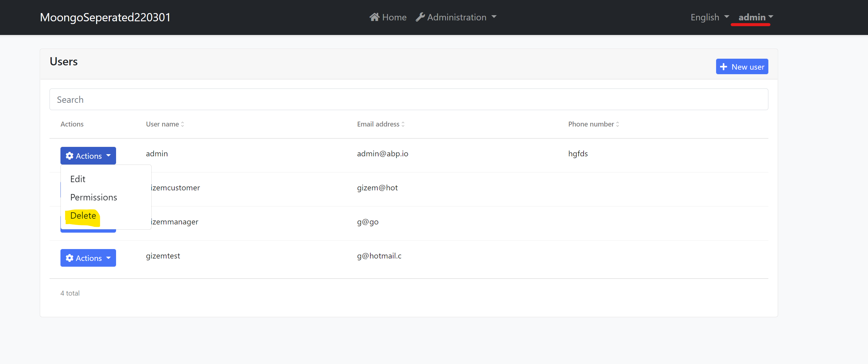Click the sort arrows on Email address column
This screenshot has width=868, height=364.
tap(403, 124)
